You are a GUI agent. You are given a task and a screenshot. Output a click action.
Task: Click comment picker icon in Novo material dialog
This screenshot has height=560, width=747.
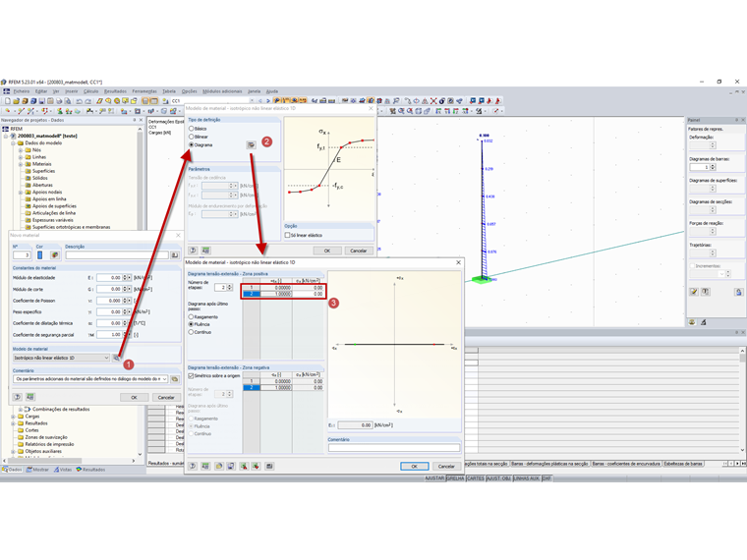pyautogui.click(x=175, y=379)
